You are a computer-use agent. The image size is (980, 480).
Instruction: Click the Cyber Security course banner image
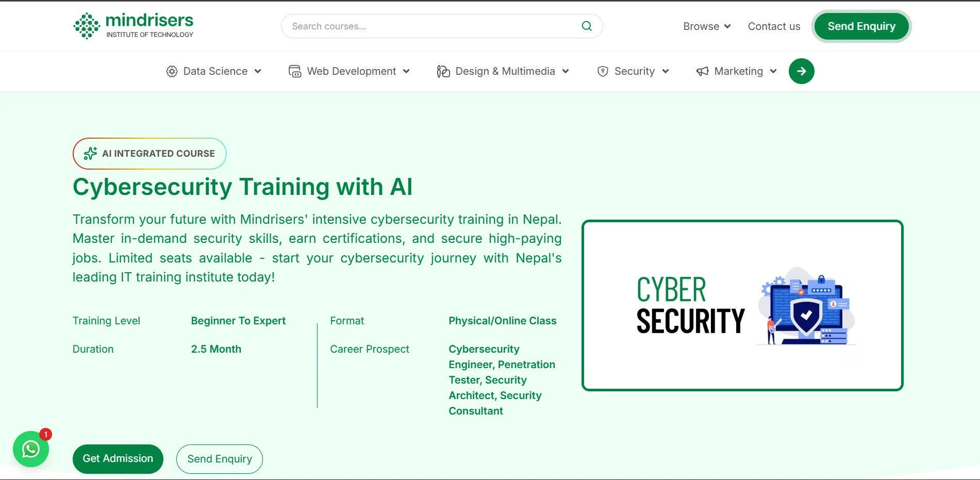click(742, 305)
